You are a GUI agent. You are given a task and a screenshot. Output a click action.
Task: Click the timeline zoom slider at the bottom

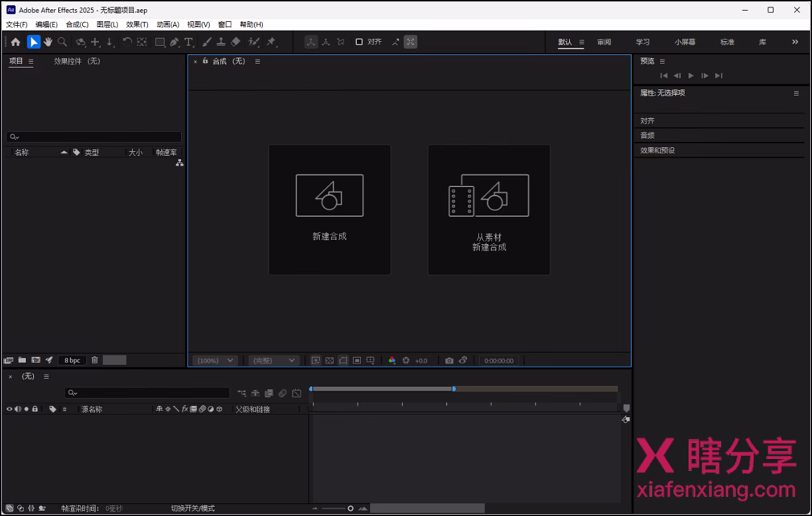[350, 508]
